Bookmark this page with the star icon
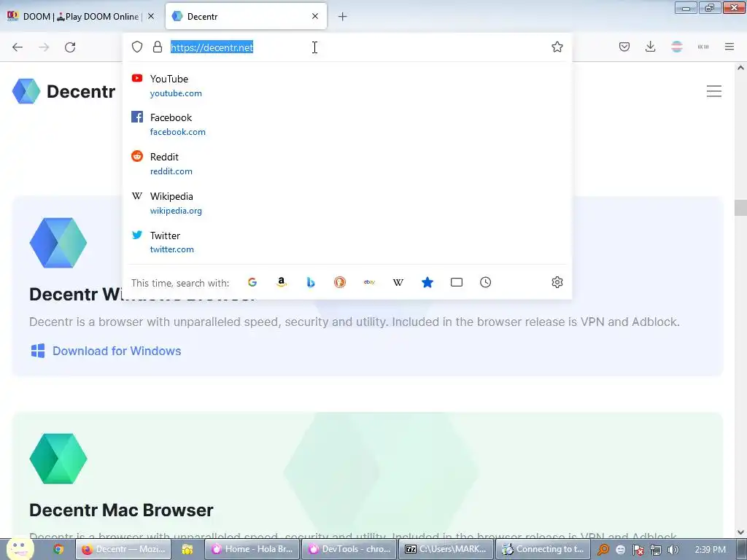747x560 pixels. point(557,47)
